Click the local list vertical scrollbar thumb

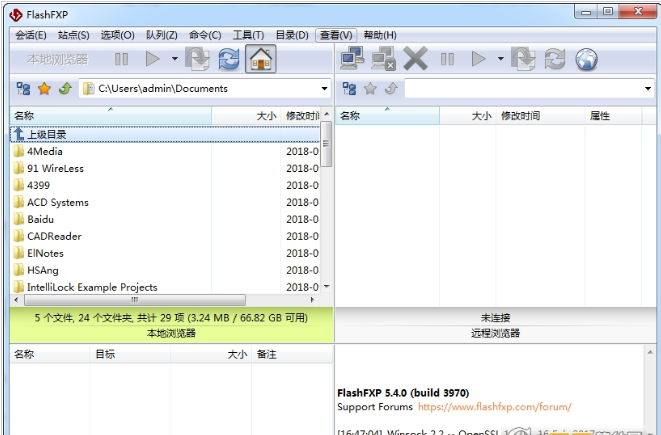tap(326, 144)
